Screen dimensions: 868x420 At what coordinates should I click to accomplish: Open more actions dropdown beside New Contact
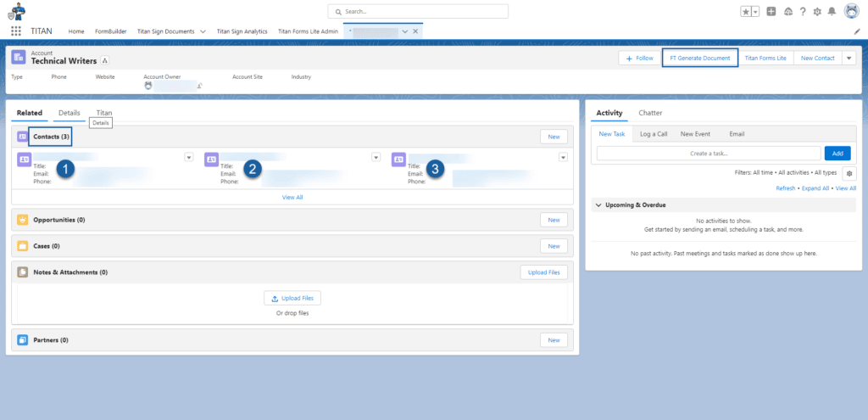click(x=849, y=58)
